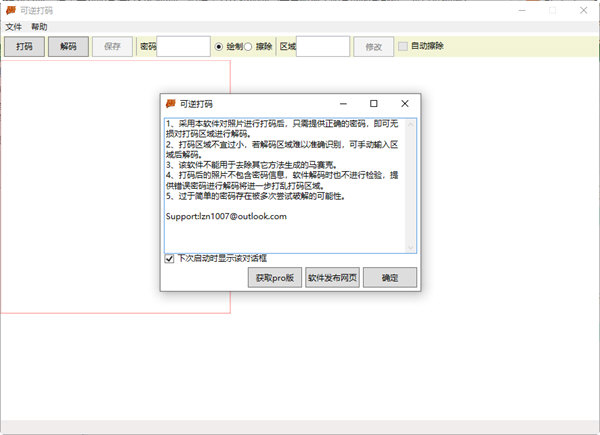
Task: Minimize the 可逆打码 dialog
Action: tap(343, 104)
